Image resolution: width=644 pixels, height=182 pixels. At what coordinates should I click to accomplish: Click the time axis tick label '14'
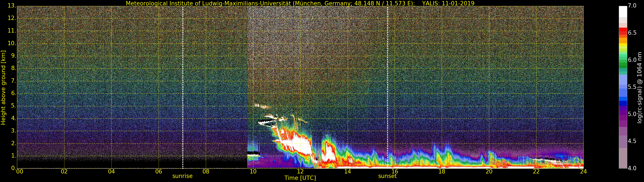click(x=348, y=172)
